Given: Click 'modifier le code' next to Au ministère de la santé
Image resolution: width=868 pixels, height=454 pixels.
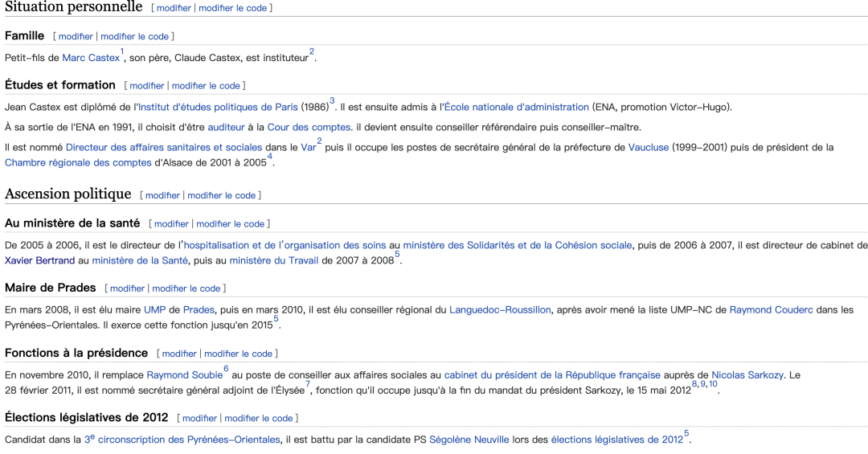Looking at the screenshot, I should [231, 224].
